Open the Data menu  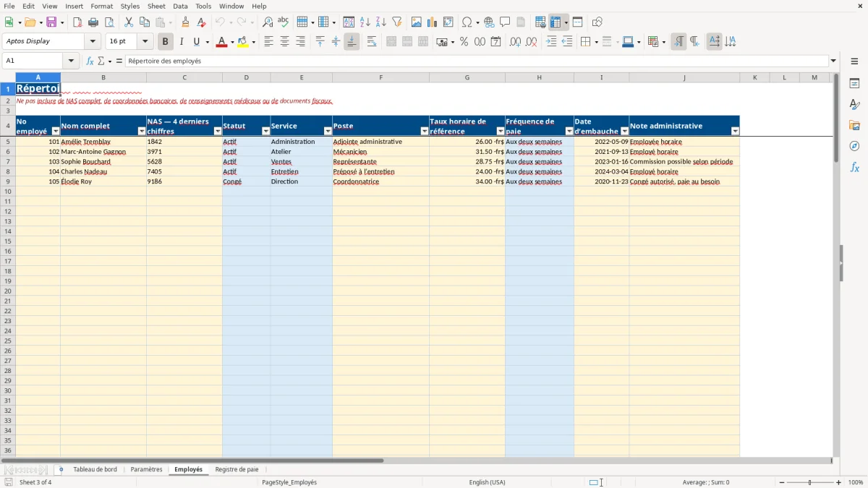180,6
